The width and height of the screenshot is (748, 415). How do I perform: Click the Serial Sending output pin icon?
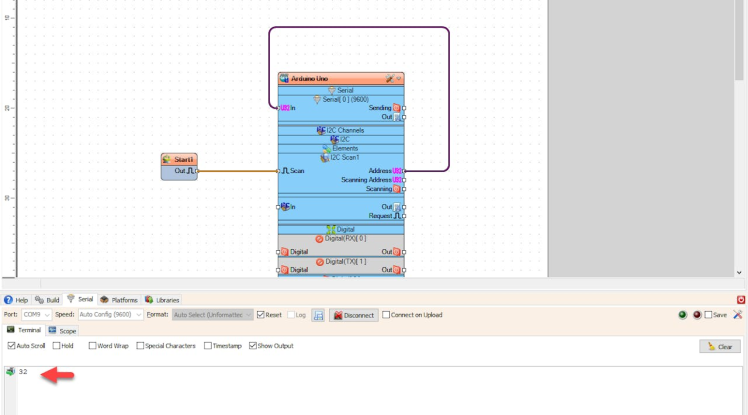[397, 107]
